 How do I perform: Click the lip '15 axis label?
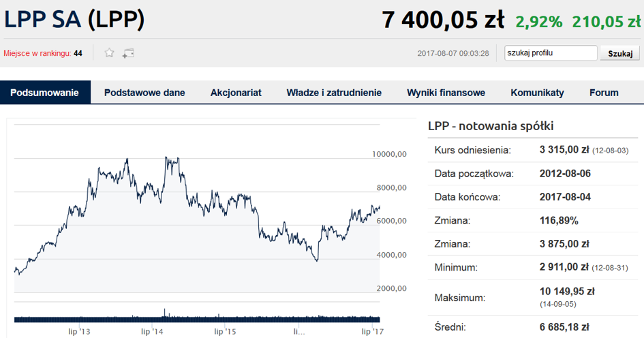click(x=225, y=331)
